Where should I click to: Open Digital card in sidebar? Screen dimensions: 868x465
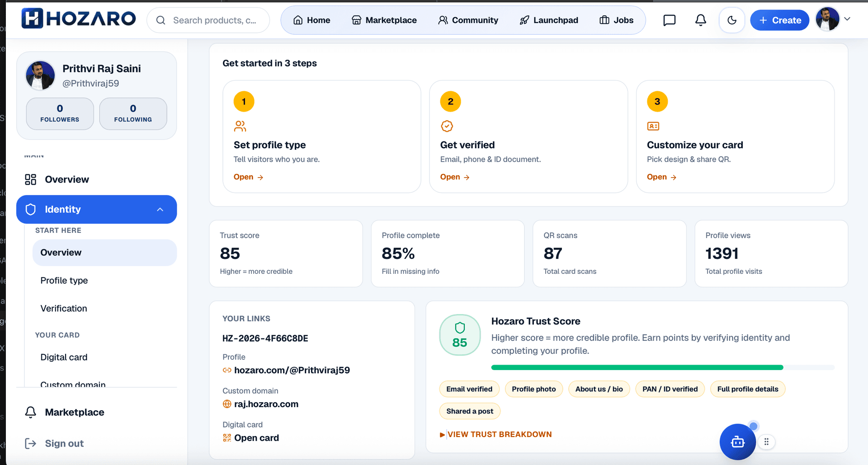64,357
